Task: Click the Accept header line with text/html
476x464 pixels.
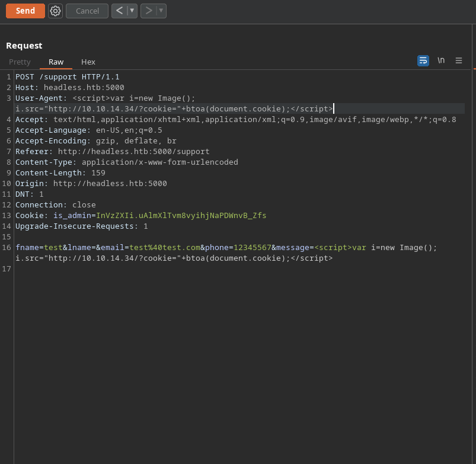Action: (x=235, y=120)
